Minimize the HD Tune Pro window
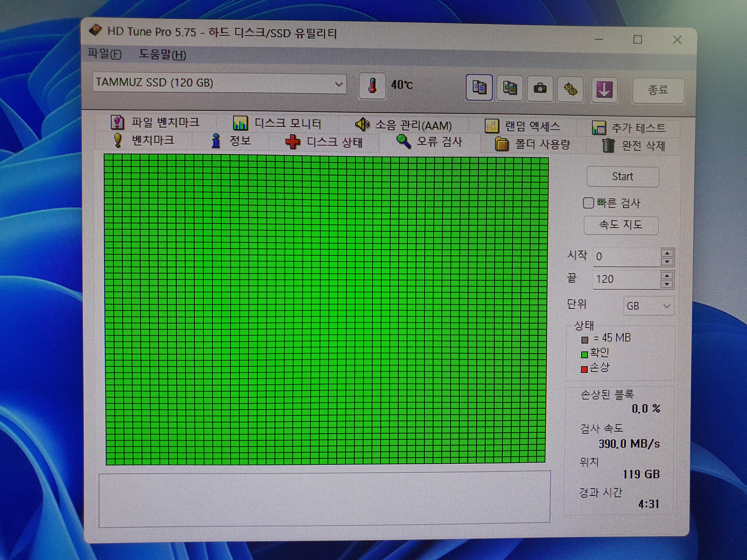 (x=598, y=39)
